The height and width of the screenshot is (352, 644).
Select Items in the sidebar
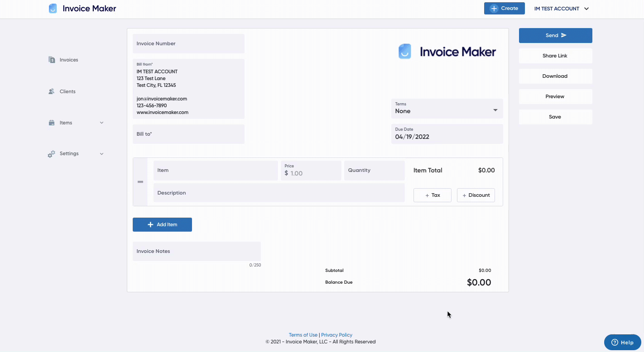pyautogui.click(x=66, y=123)
